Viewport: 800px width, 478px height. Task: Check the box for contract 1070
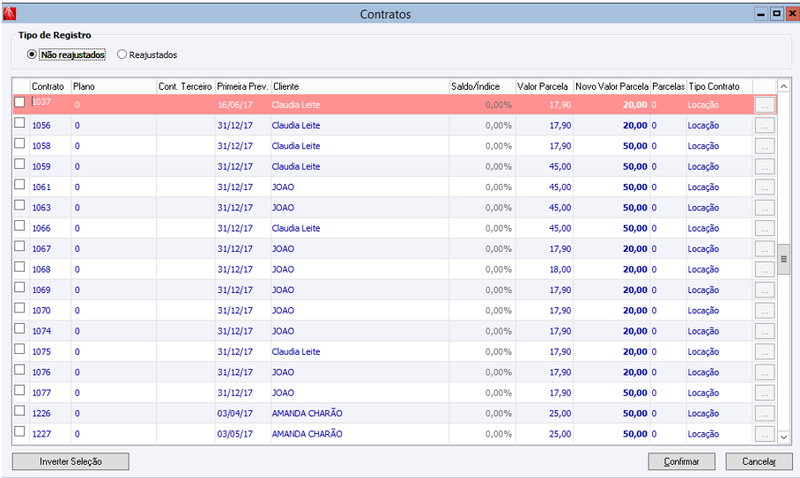point(19,308)
